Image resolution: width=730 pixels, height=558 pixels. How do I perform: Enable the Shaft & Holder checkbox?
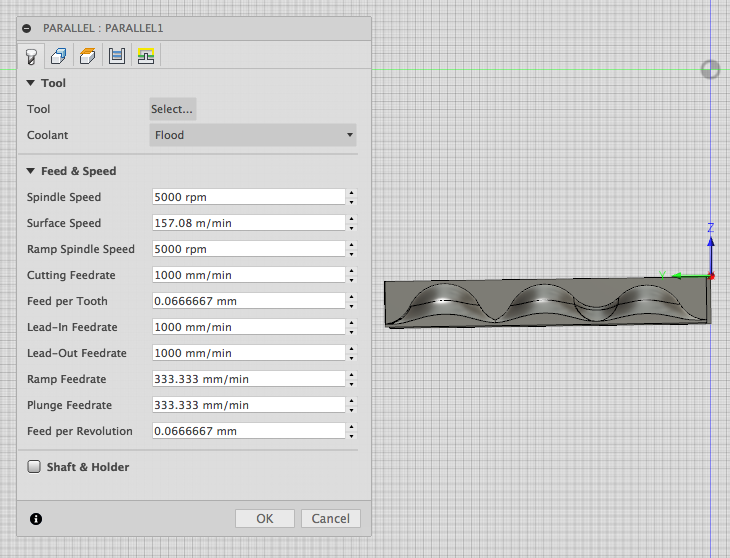[34, 466]
